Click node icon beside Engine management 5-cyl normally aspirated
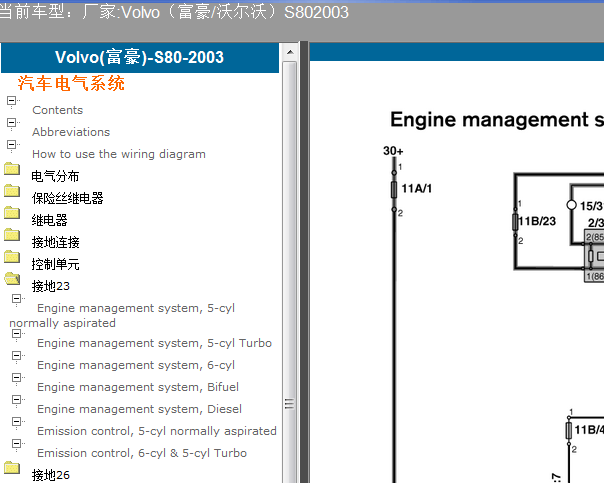Viewport: 604px width, 483px height. tap(17, 299)
